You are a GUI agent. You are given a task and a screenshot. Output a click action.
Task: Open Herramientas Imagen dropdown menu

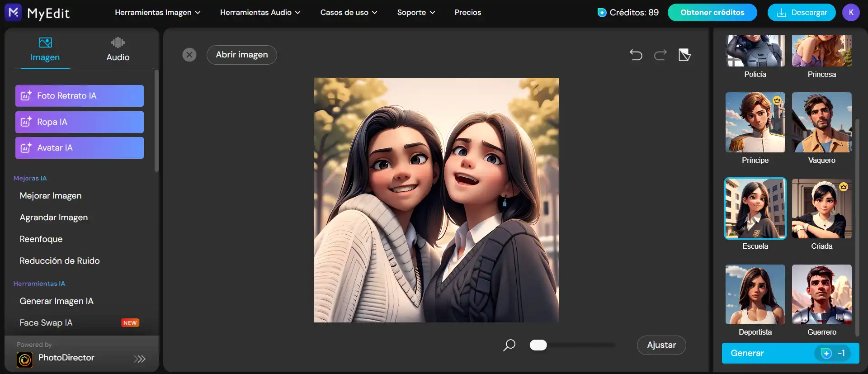coord(157,13)
